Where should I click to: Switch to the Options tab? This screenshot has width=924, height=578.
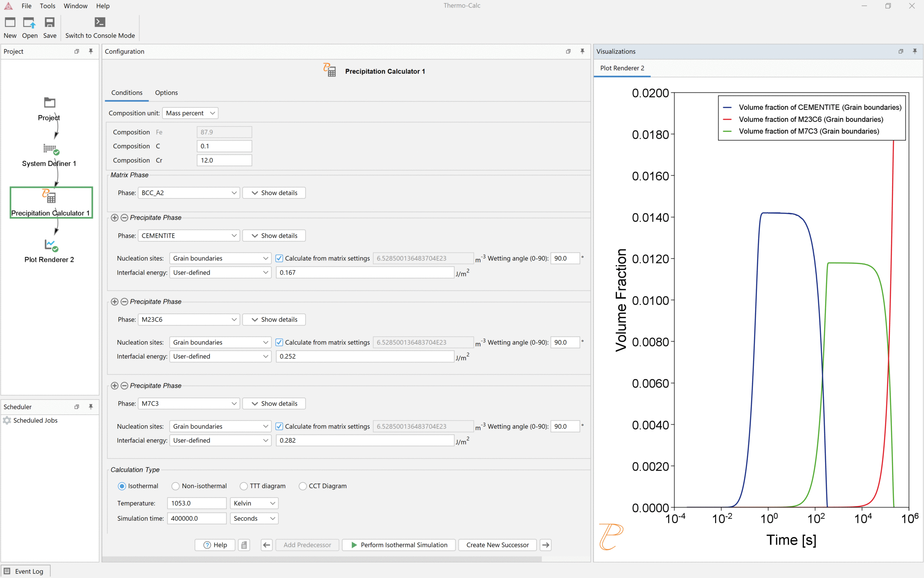coord(166,92)
